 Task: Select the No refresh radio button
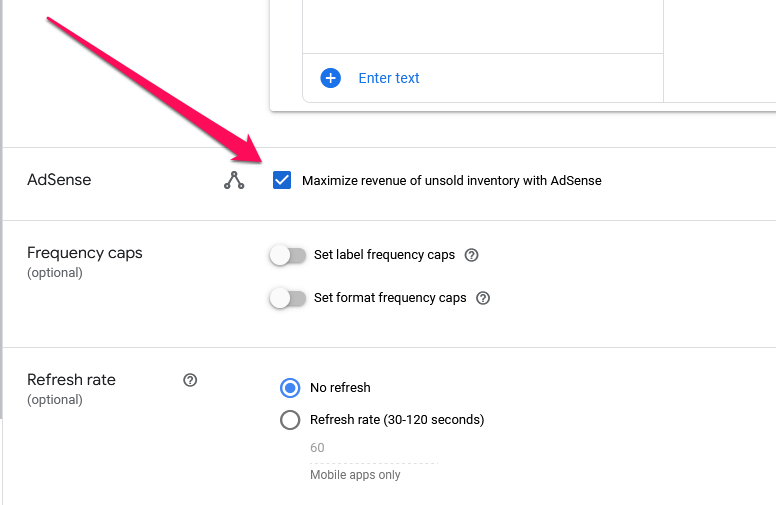point(290,388)
